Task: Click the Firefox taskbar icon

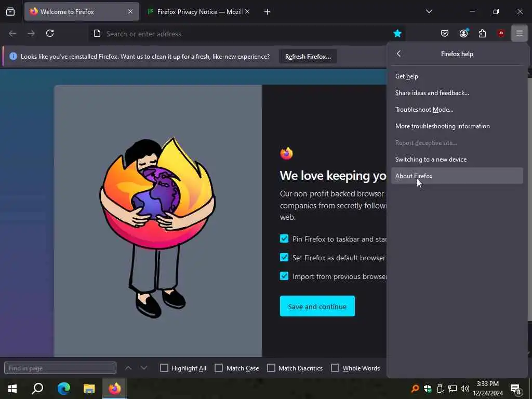Action: 115,389
